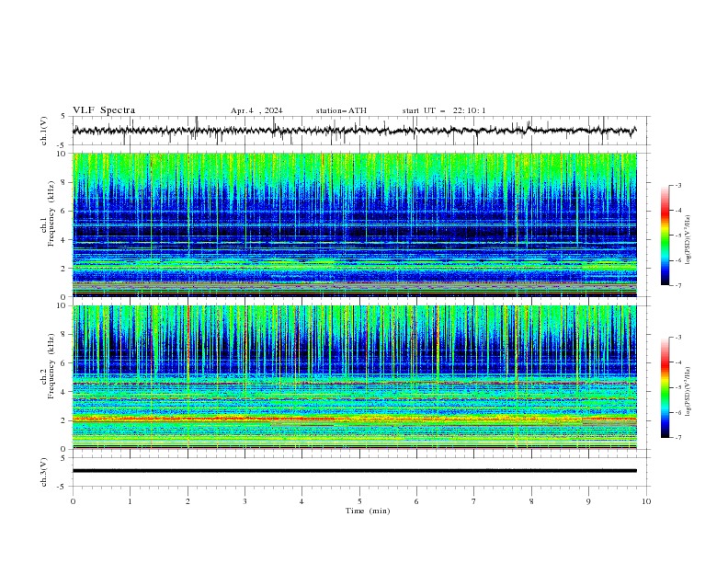Image resolution: width=728 pixels, height=563 pixels.
Task: Click the ch.3 flat black trace
Action: click(354, 471)
